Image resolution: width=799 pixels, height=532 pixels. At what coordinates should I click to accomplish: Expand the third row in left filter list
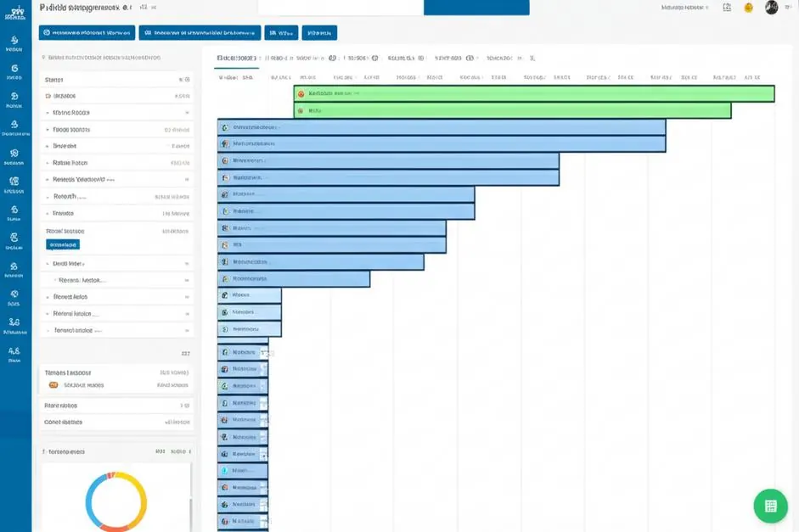(x=116, y=113)
